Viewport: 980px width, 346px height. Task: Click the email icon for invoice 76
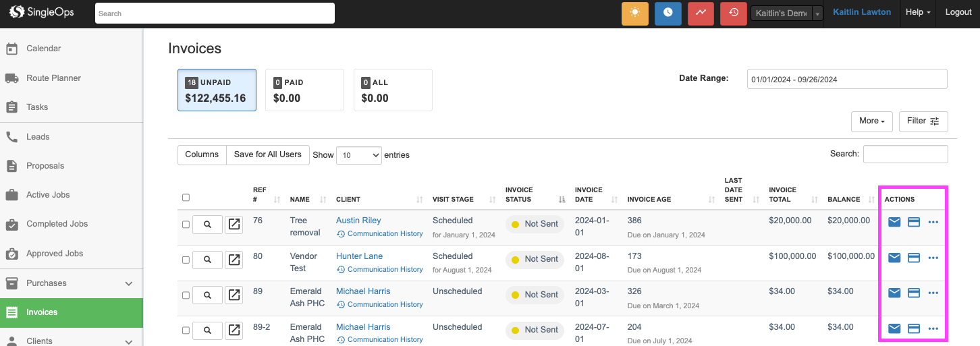(x=894, y=222)
